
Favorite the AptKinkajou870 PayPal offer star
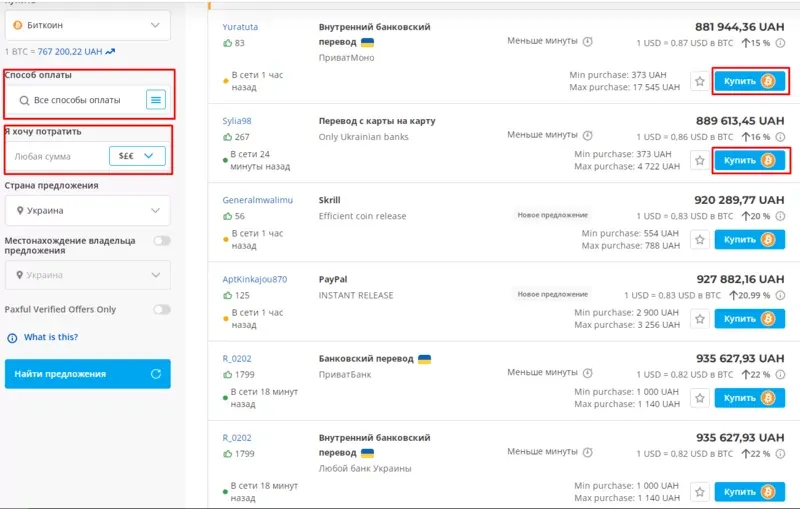700,319
